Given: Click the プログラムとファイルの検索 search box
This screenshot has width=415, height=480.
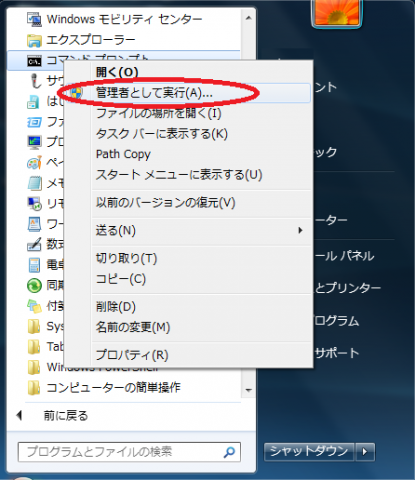Looking at the screenshot, I should pos(129,452).
